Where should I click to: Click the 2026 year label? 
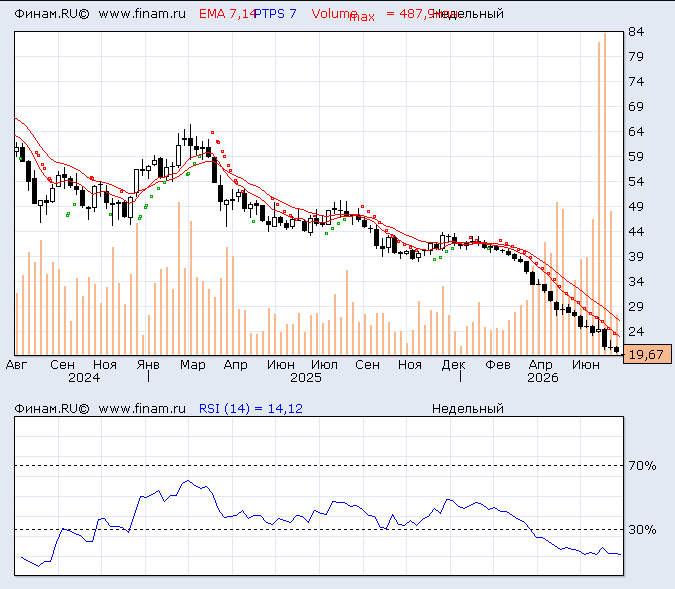pos(542,378)
